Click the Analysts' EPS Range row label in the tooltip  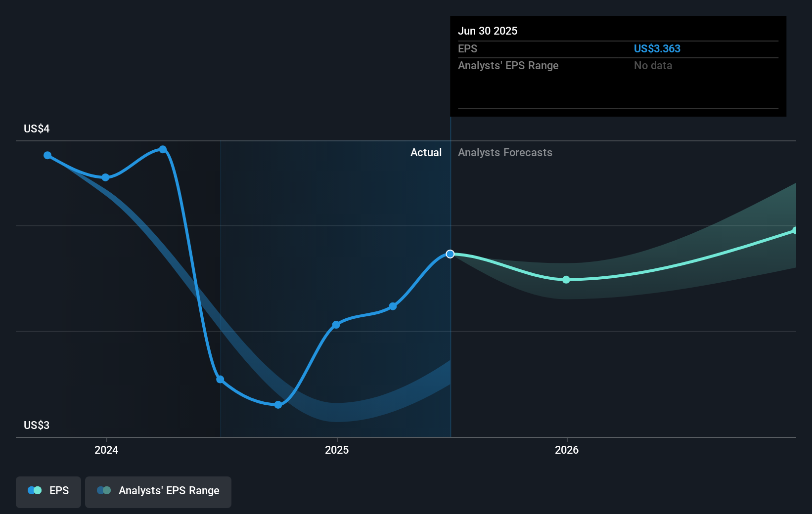pos(508,66)
